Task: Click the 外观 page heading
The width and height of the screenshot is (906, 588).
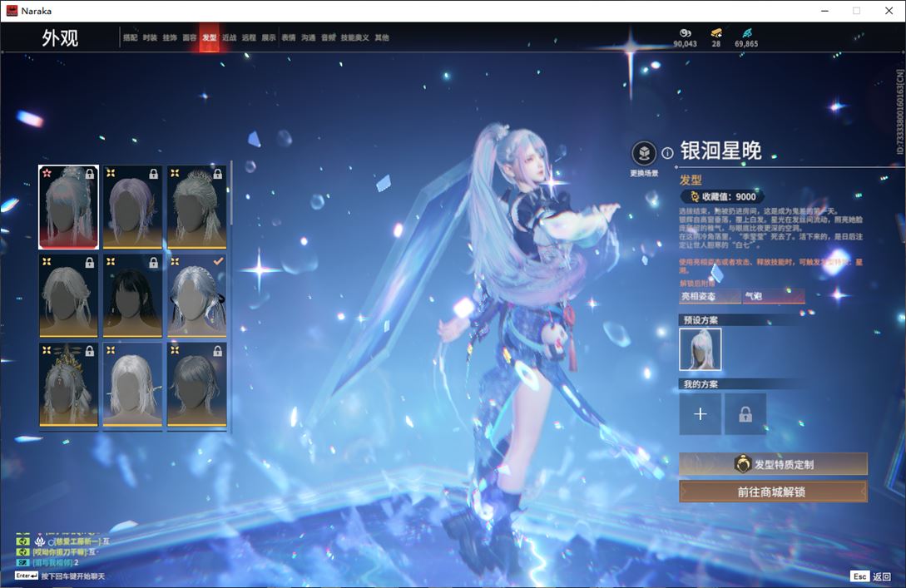Action: click(60, 38)
